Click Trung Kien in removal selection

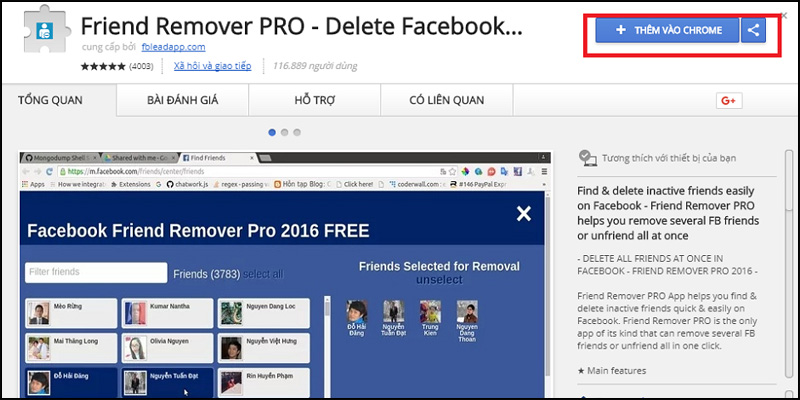point(430,318)
